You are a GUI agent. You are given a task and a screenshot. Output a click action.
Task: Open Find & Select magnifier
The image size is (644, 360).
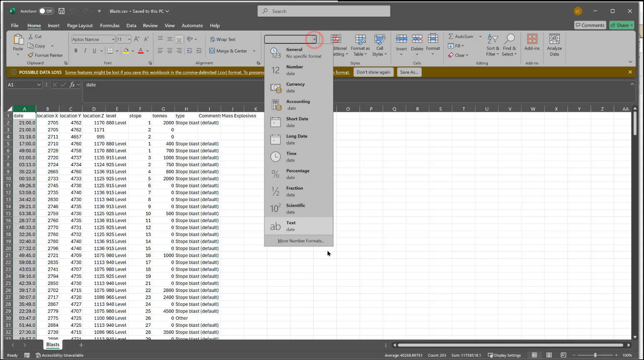pos(509,45)
